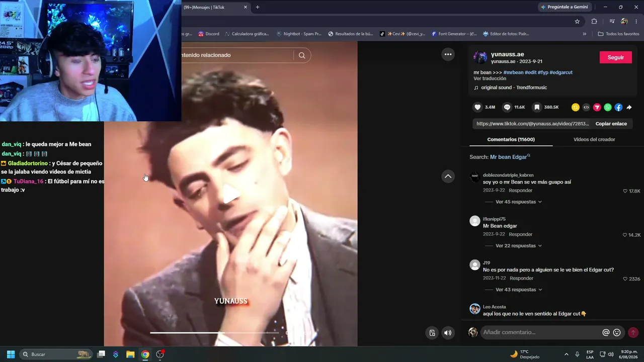The image size is (644, 362).
Task: Open the Windows Start menu
Action: point(11,354)
